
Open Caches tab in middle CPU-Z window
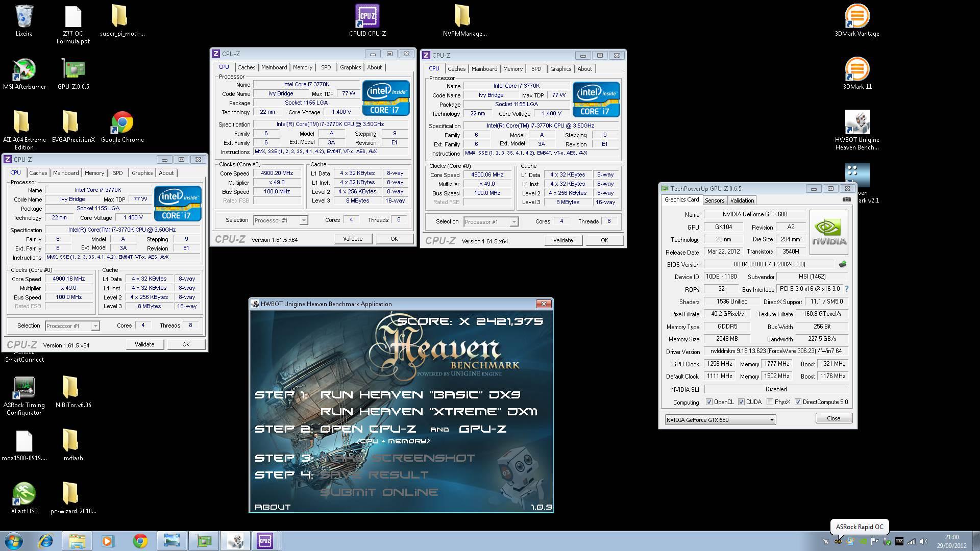tap(246, 67)
